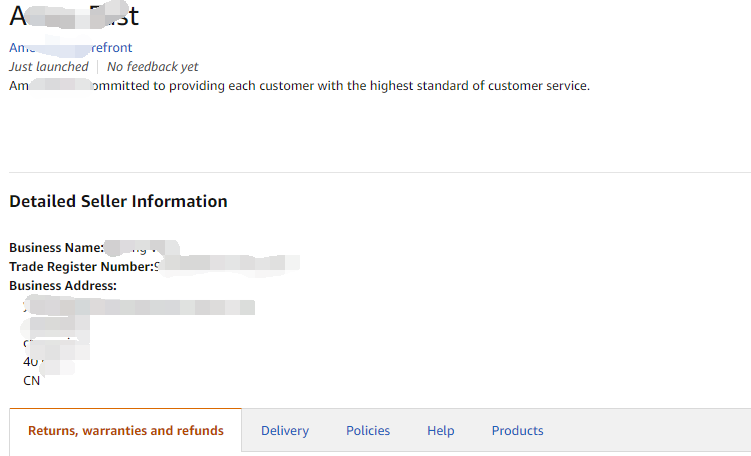Click the customer service commitment sentence
The height and width of the screenshot is (456, 751).
tap(300, 85)
